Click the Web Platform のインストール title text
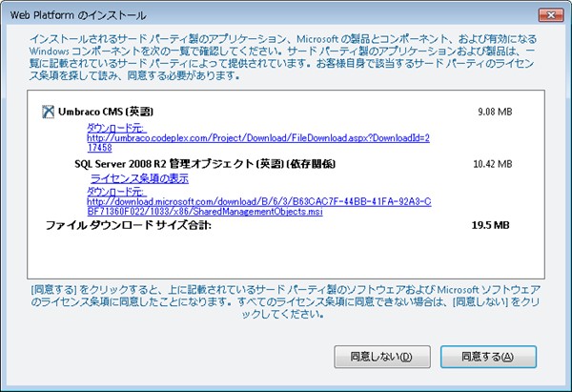Image resolution: width=572 pixels, height=392 pixels. 78,15
